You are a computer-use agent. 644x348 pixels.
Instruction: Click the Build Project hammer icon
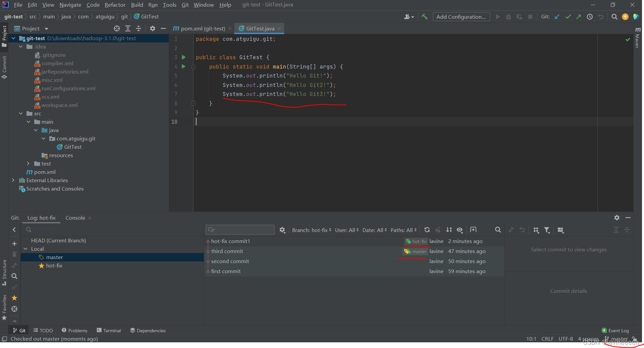pos(424,17)
